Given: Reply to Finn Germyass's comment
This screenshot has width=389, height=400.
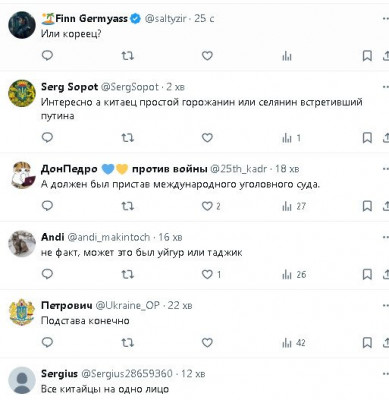Looking at the screenshot, I should (x=47, y=55).
